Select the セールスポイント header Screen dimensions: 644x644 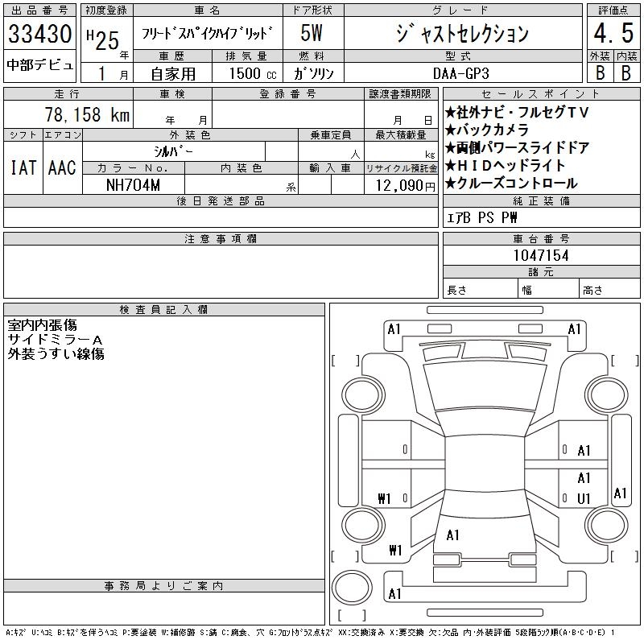[x=541, y=93]
